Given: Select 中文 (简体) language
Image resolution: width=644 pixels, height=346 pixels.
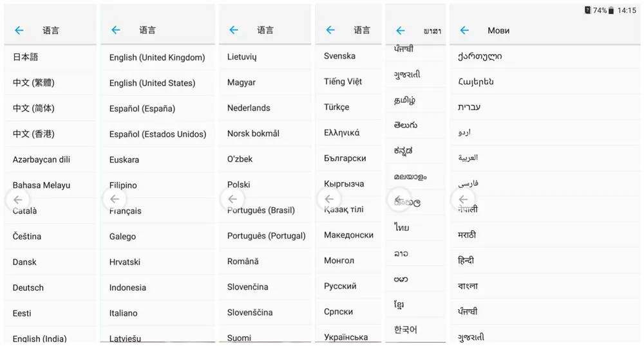Looking at the screenshot, I should click(x=50, y=108).
